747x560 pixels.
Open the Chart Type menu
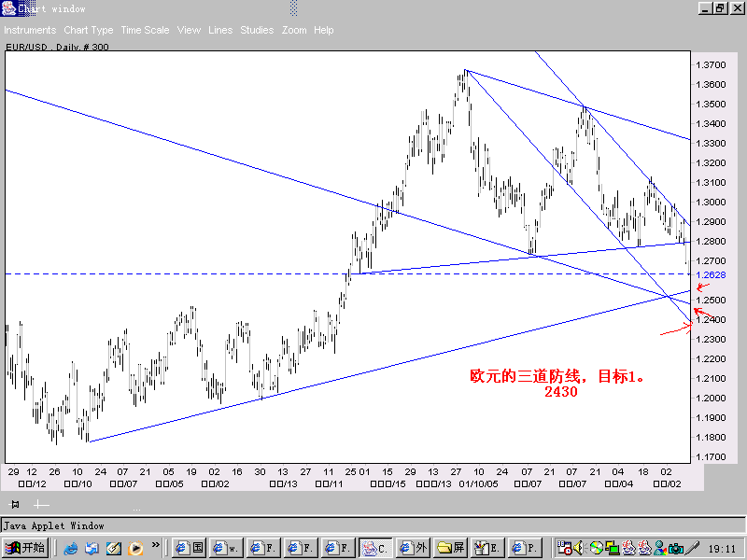89,30
